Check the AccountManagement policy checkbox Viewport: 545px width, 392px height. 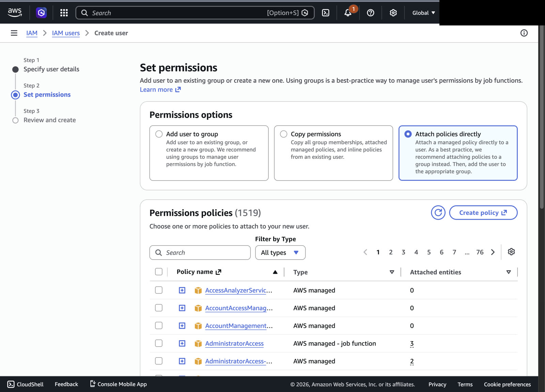(x=159, y=325)
